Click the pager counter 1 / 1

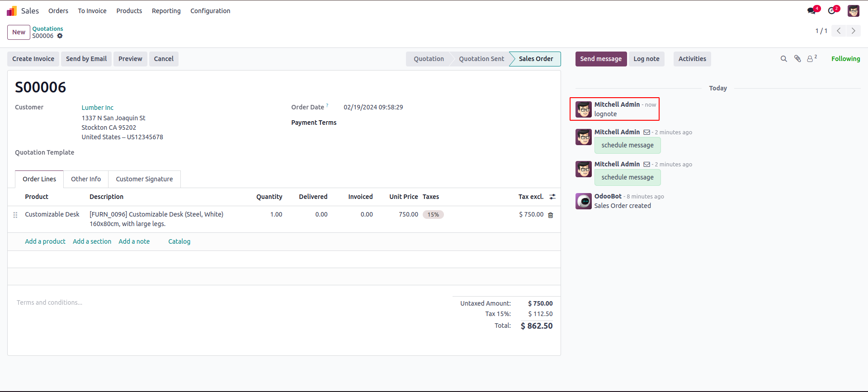821,31
